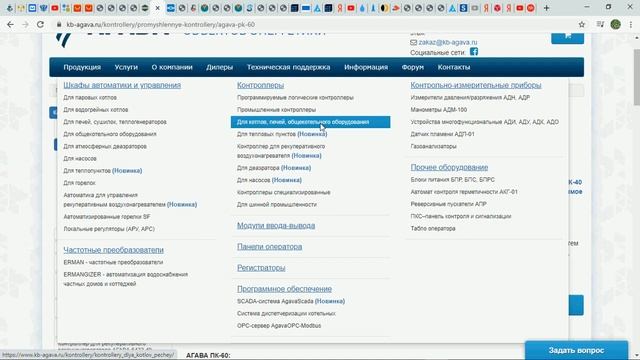Open the Программное обеспечение heading link
This screenshot has width=640, height=360.
(x=284, y=289)
